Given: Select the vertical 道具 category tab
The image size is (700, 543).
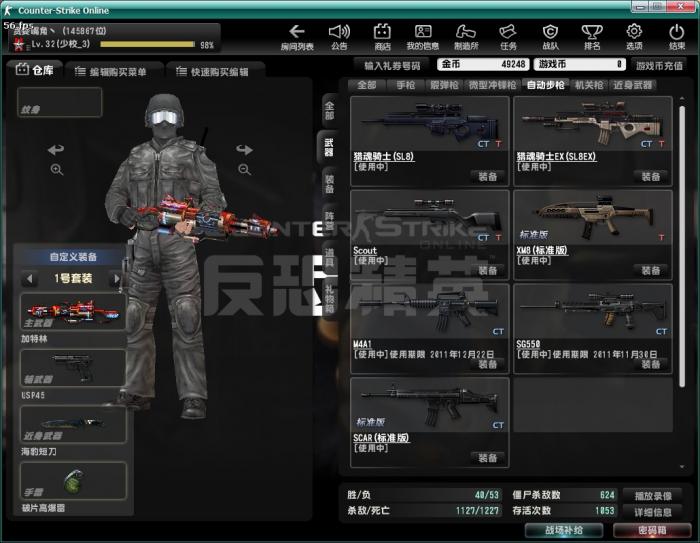Looking at the screenshot, I should tap(329, 257).
